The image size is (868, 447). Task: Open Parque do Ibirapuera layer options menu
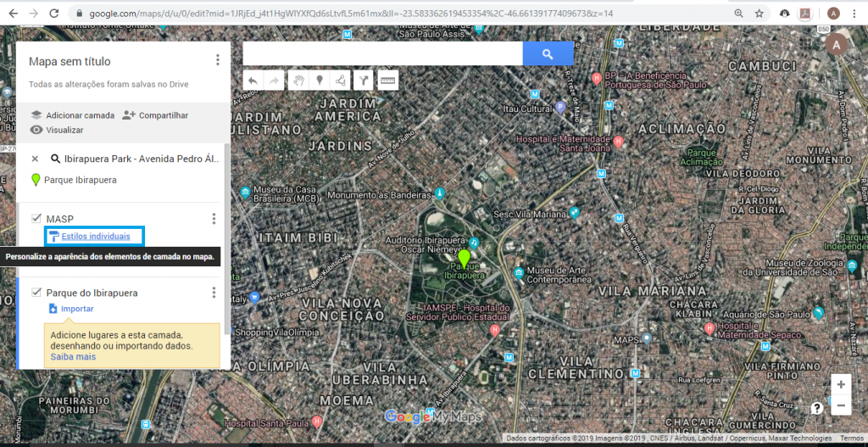(214, 293)
